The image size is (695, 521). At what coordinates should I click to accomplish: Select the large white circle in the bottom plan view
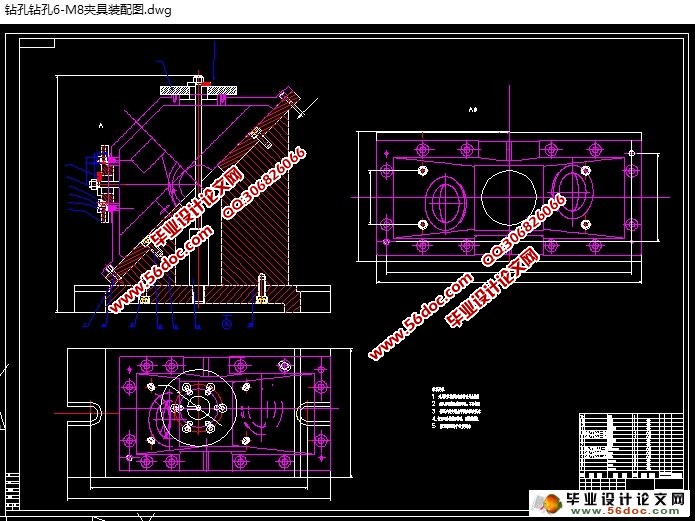(x=198, y=408)
